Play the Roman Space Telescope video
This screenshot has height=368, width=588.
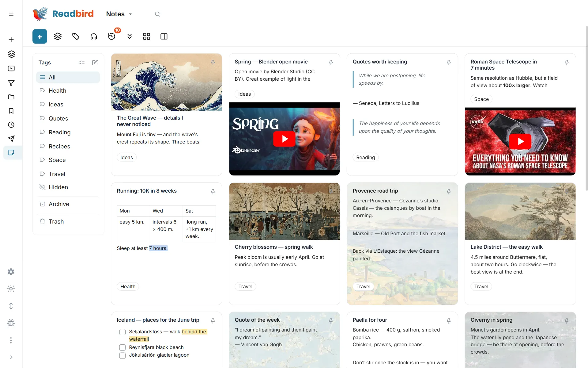coord(520,141)
